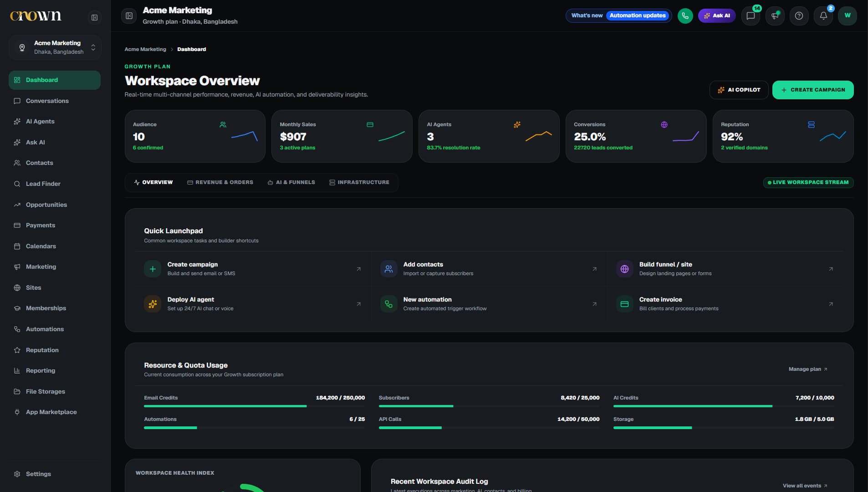Select the Overview tab

(x=153, y=182)
